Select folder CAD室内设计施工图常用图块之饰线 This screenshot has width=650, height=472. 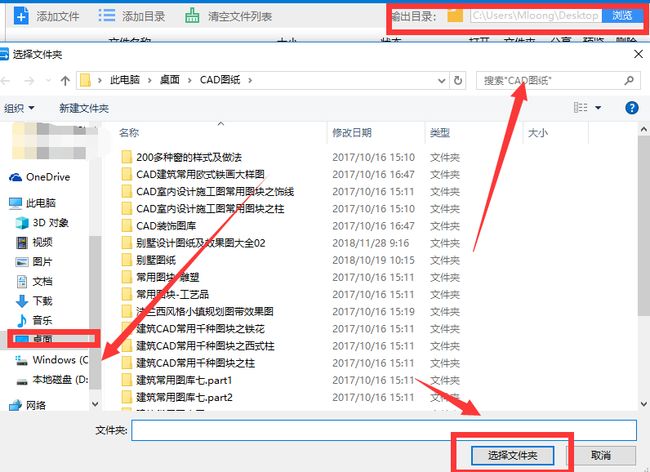point(208,192)
